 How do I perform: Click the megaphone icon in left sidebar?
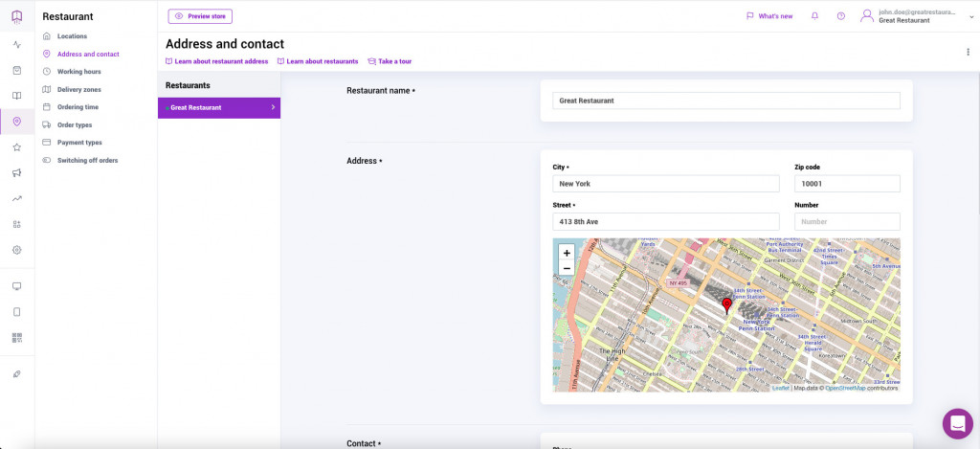(16, 173)
